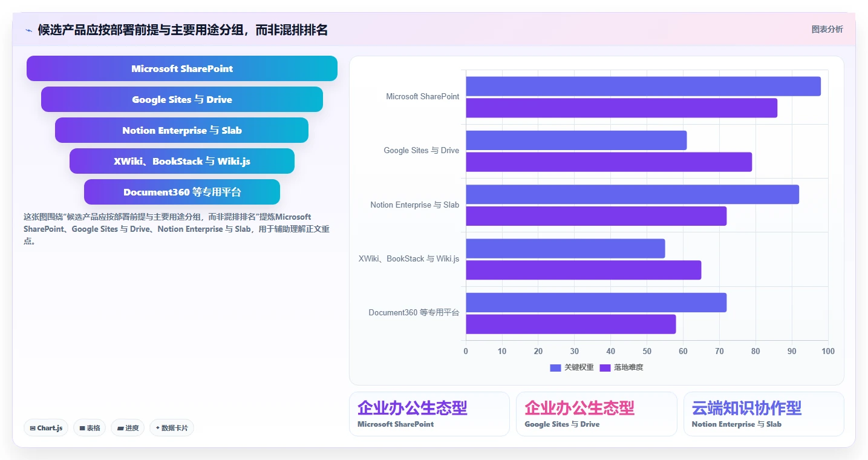Screen dimensions: 868x460
Task: Click Google Sites 与 Drive 落地难度 bar
Action: pyautogui.click(x=609, y=162)
